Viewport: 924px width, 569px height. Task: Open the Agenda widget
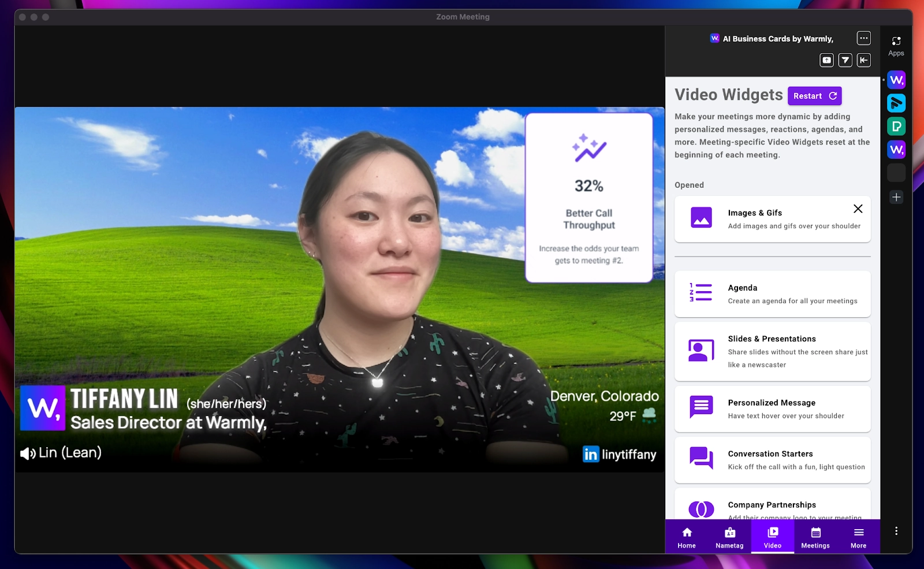coord(773,294)
